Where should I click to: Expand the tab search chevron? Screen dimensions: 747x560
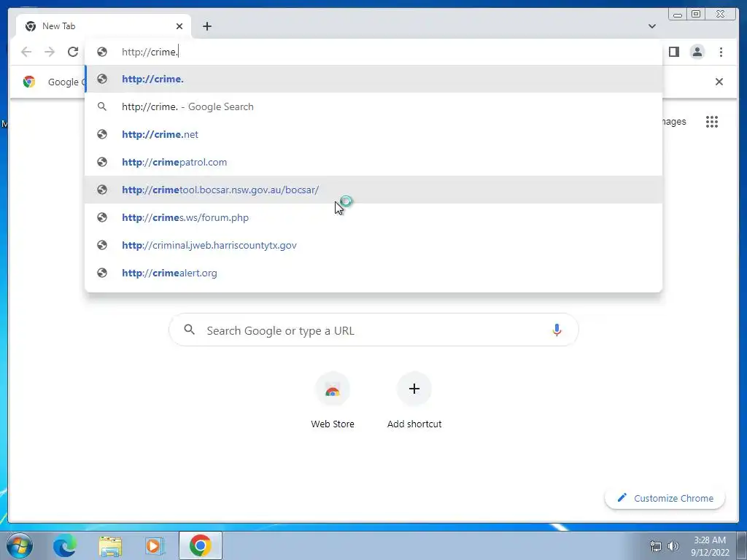(651, 26)
